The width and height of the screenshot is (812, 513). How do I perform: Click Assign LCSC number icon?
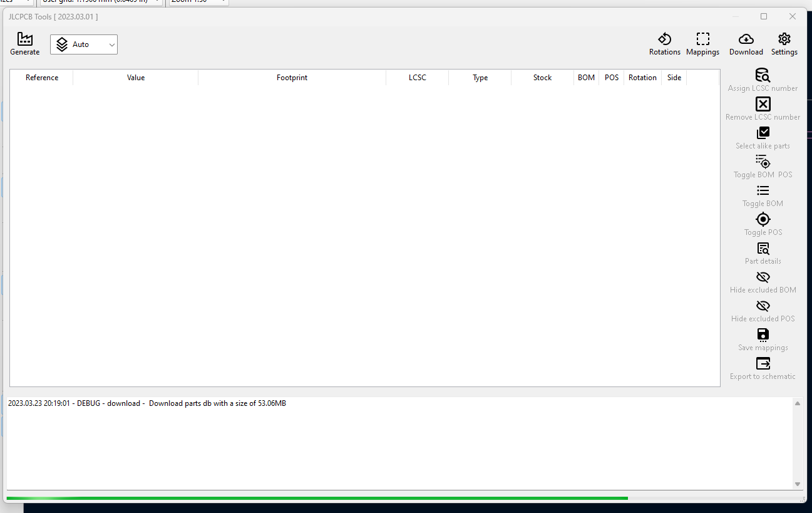(x=763, y=75)
